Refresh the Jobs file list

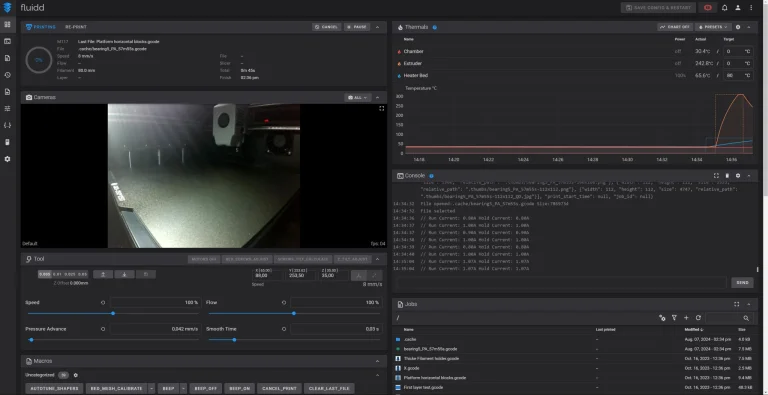(698, 318)
